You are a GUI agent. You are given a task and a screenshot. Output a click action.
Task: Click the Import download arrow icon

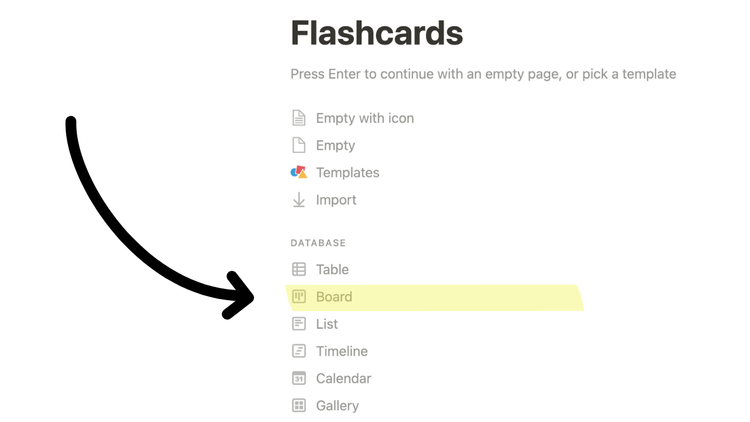pyautogui.click(x=298, y=200)
